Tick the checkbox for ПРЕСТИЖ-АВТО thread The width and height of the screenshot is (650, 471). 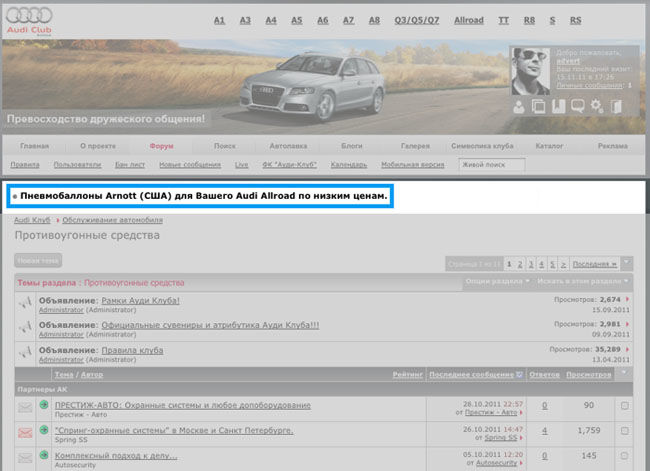625,405
